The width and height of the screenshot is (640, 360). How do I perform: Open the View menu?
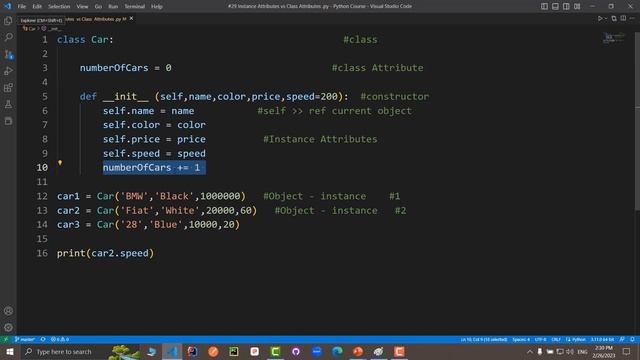point(82,7)
